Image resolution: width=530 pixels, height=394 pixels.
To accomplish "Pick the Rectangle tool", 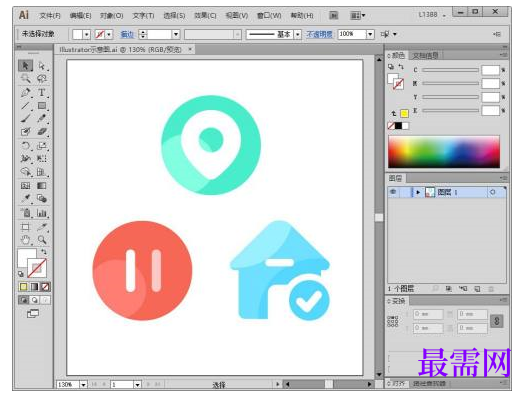I will [x=42, y=105].
